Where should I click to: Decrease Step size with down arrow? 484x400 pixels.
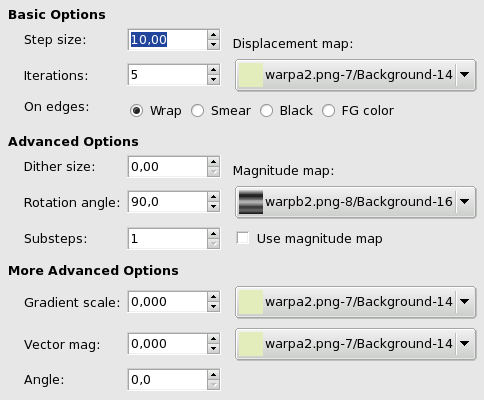click(x=213, y=45)
